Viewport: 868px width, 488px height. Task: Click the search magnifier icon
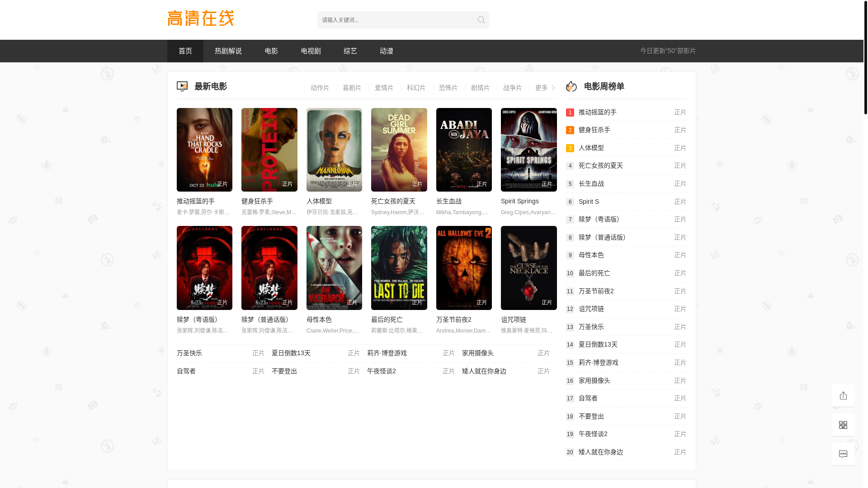coord(481,20)
